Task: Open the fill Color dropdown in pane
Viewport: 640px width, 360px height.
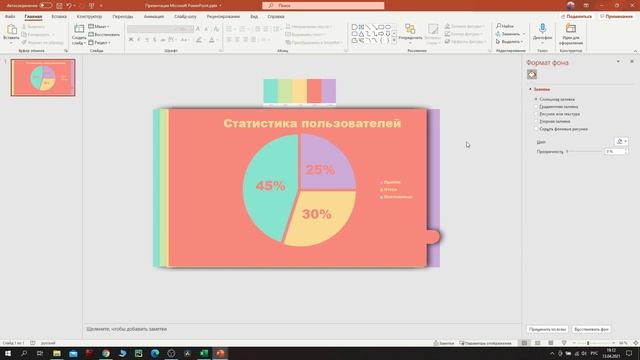Action: tap(621, 141)
